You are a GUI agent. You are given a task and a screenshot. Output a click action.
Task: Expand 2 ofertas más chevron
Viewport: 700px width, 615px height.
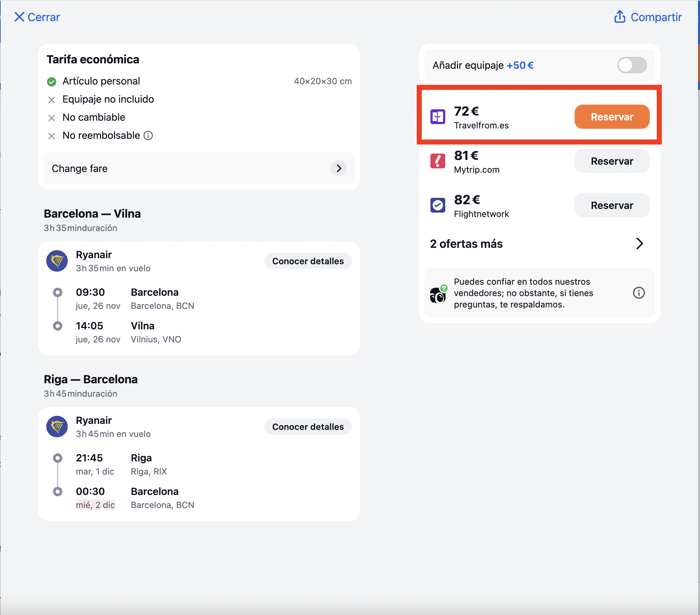[639, 243]
